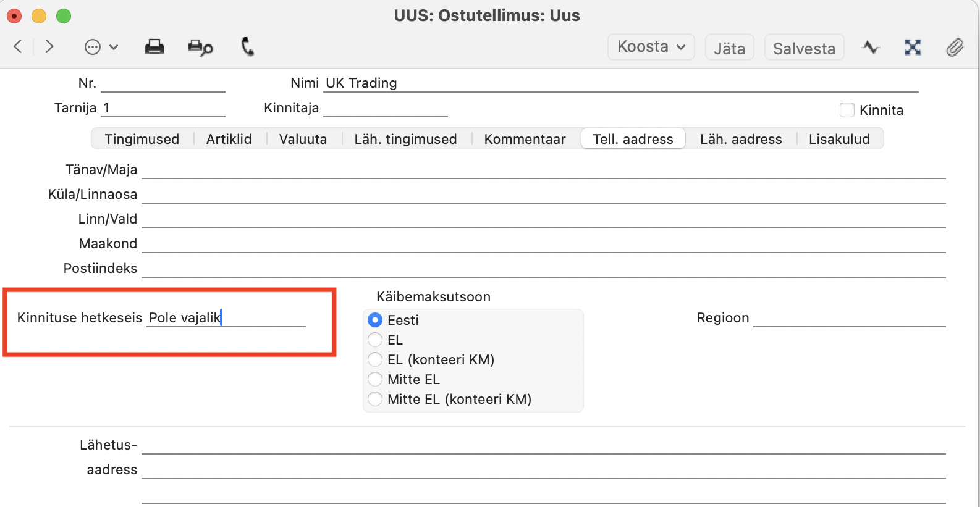Click the Regioon input field

point(850,317)
